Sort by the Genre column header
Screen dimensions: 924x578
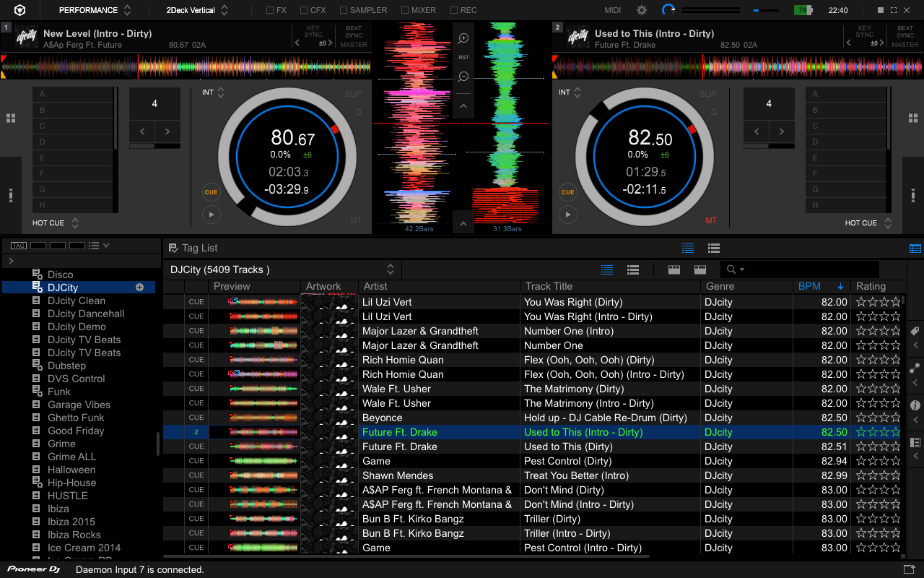[x=747, y=286]
